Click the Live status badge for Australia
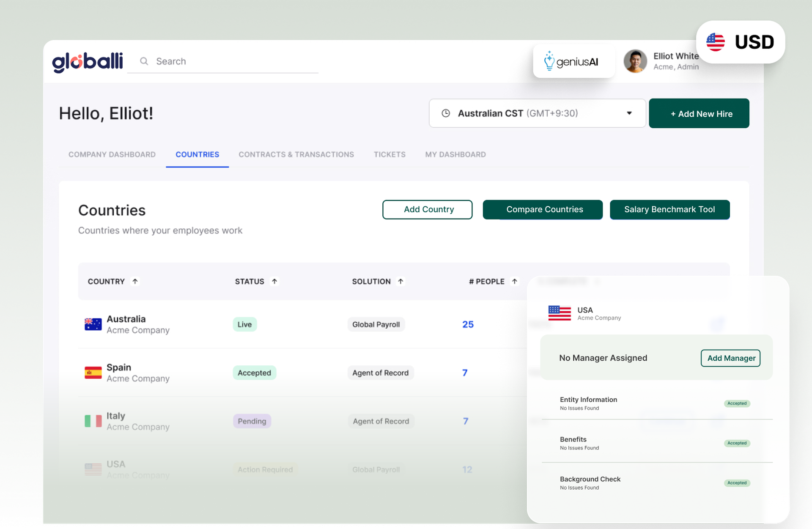This screenshot has height=529, width=812. (244, 324)
